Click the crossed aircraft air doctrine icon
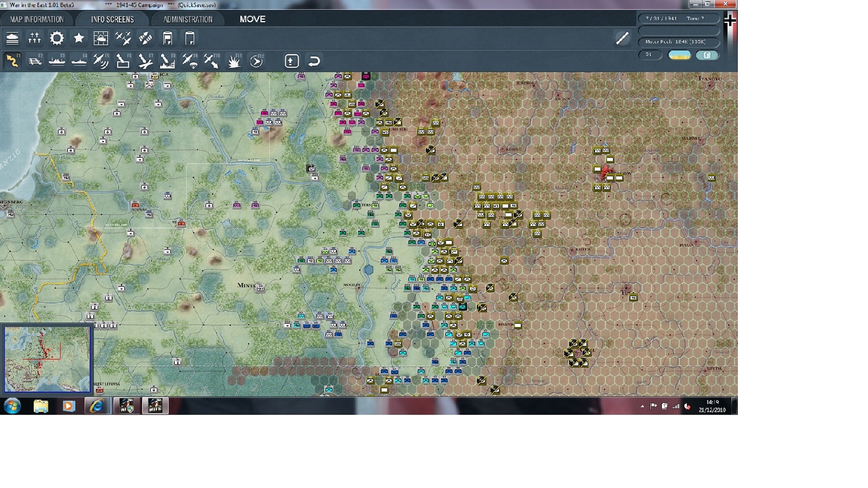Viewport: 868px width, 488px height. (123, 38)
